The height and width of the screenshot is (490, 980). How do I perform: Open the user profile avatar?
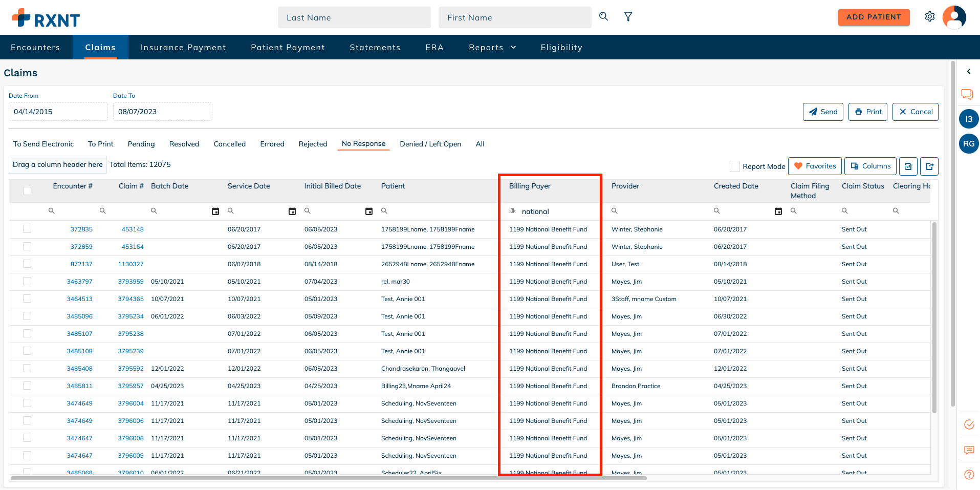pos(954,17)
